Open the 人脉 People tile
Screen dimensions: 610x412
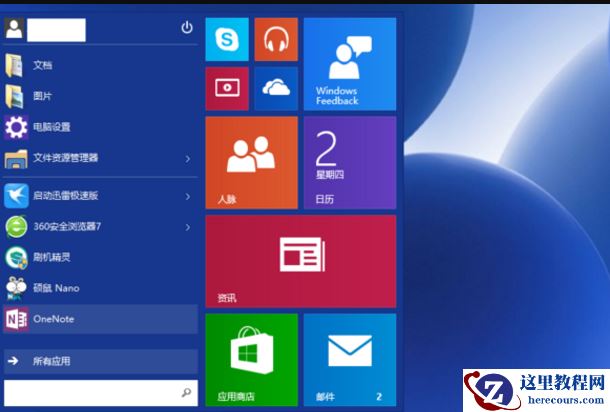click(x=251, y=162)
